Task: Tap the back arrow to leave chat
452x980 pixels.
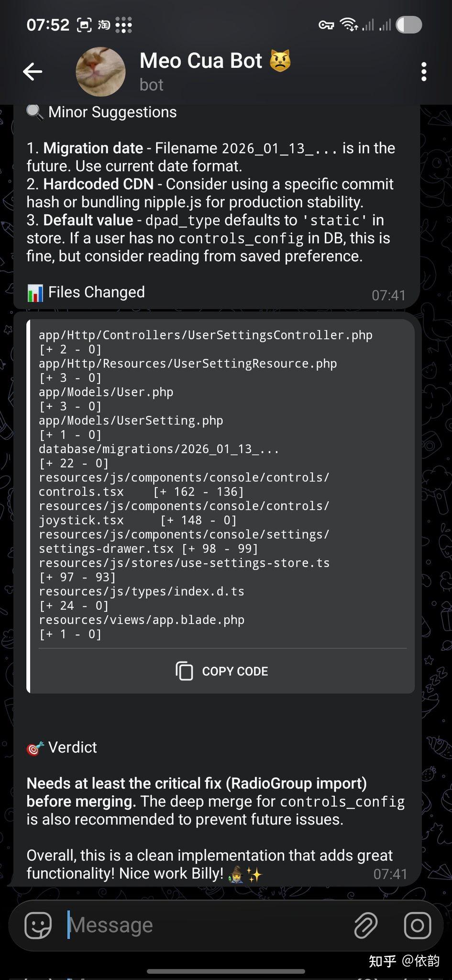Action: [x=33, y=72]
